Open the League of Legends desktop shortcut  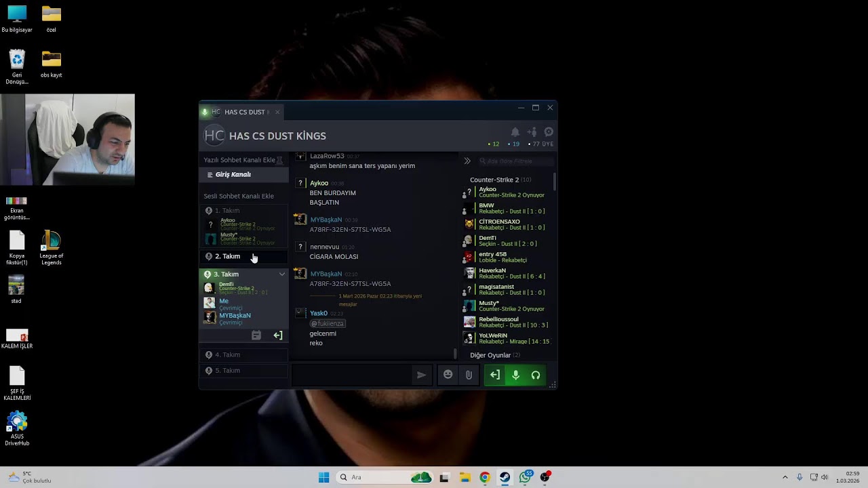52,248
